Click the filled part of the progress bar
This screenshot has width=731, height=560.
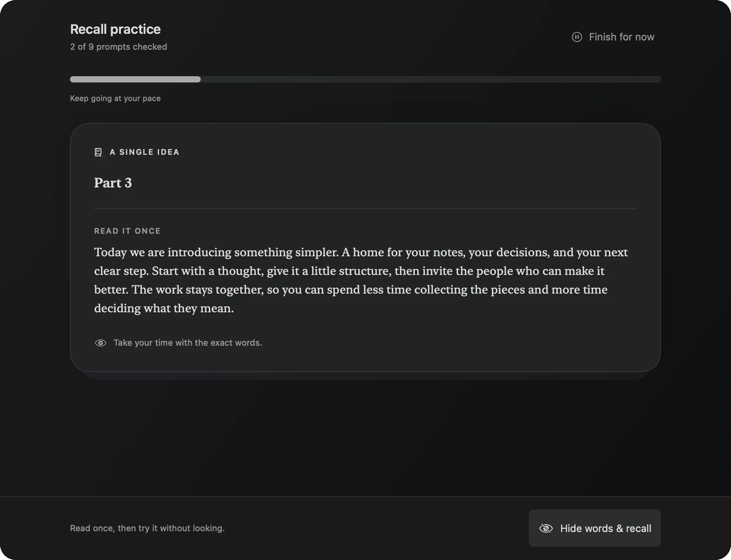pos(135,79)
